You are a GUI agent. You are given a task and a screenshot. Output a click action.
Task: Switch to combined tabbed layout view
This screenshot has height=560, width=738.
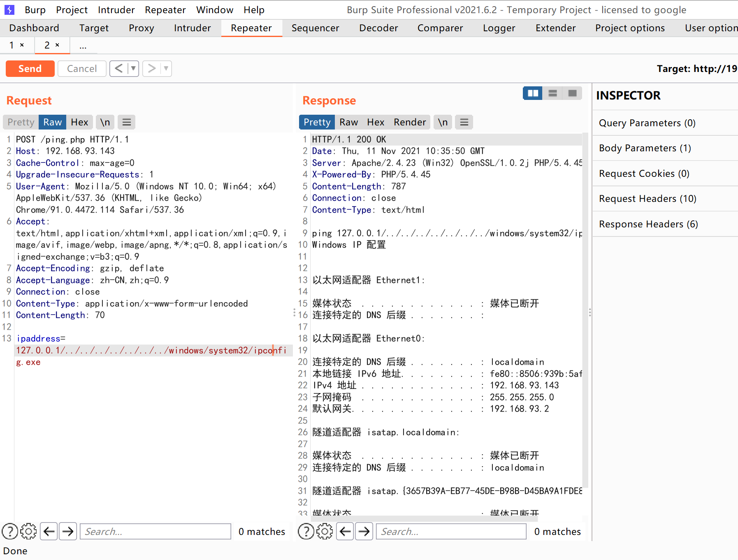(572, 93)
